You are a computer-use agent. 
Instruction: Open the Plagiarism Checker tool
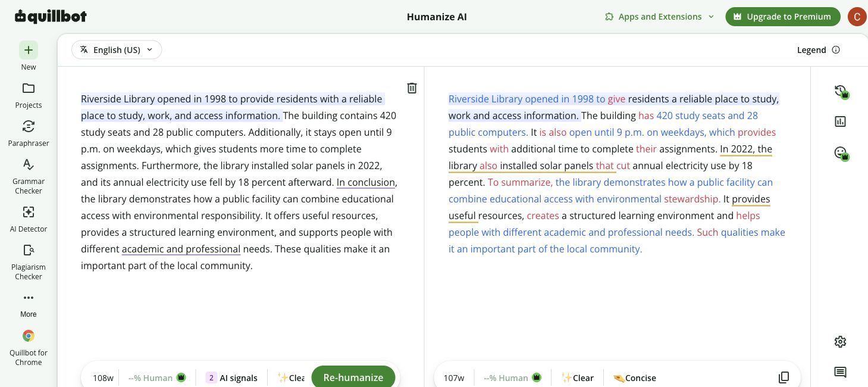coord(29,262)
